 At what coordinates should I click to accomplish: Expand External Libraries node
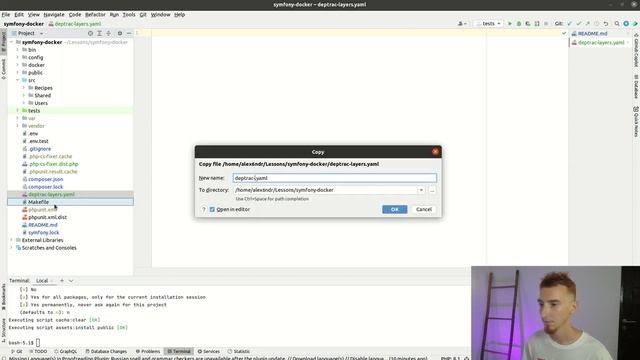pos(11,240)
